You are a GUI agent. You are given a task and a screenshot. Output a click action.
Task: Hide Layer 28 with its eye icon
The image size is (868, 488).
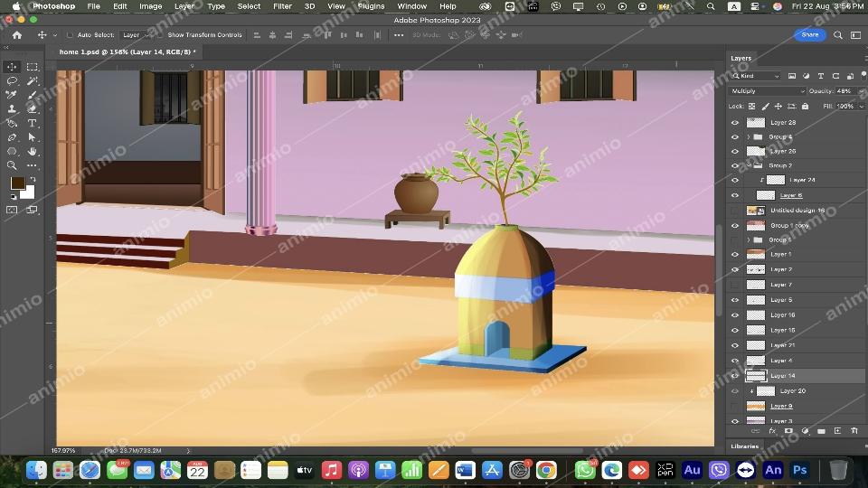point(734,122)
